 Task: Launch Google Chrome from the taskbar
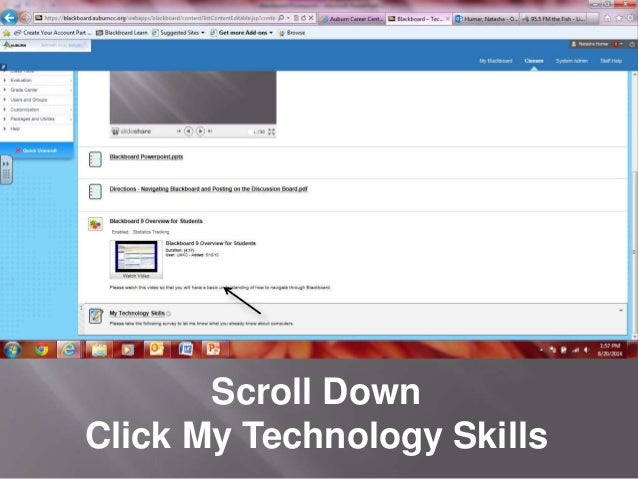(41, 349)
